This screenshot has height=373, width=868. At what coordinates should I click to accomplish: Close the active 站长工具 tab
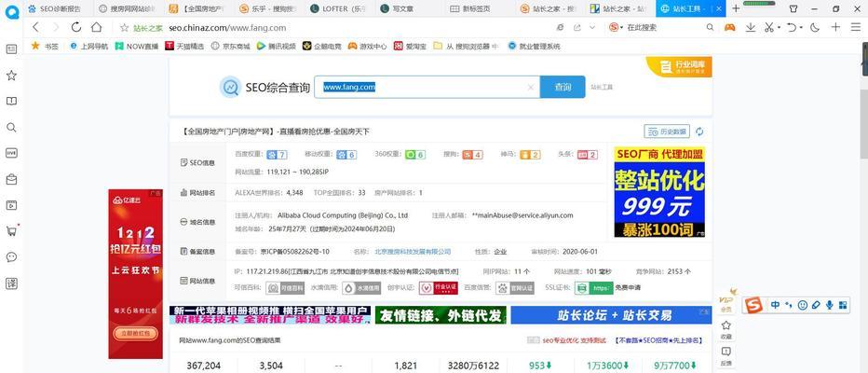coord(719,8)
